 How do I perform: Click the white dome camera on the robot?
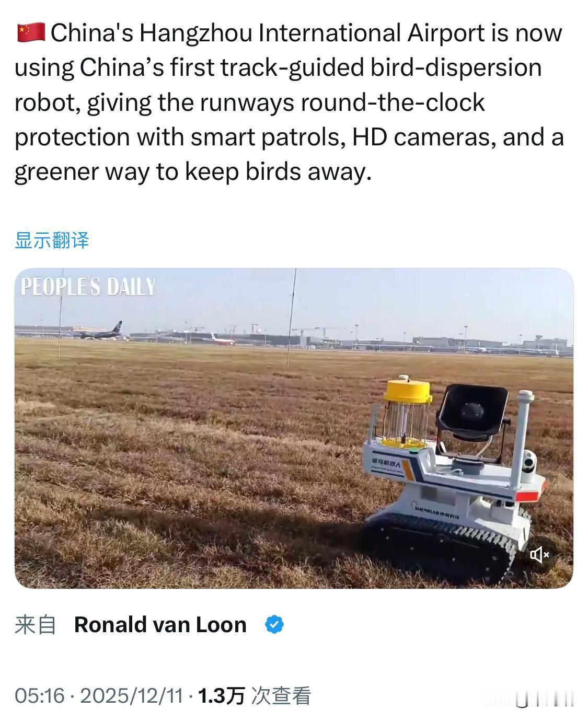528,467
